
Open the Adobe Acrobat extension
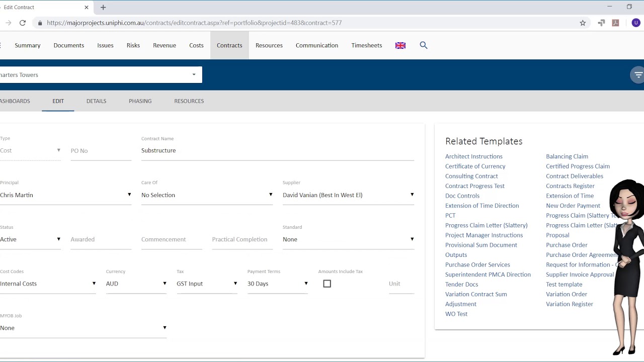(x=615, y=23)
